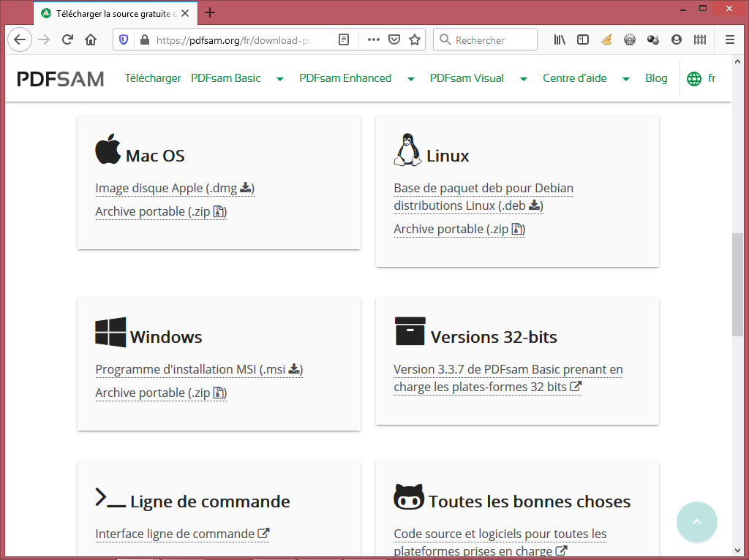The image size is (749, 560).
Task: Click the forward navigation arrow
Action: (44, 39)
